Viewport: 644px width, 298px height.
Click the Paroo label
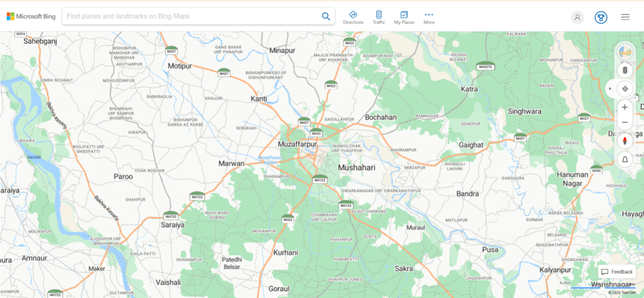coord(123,177)
